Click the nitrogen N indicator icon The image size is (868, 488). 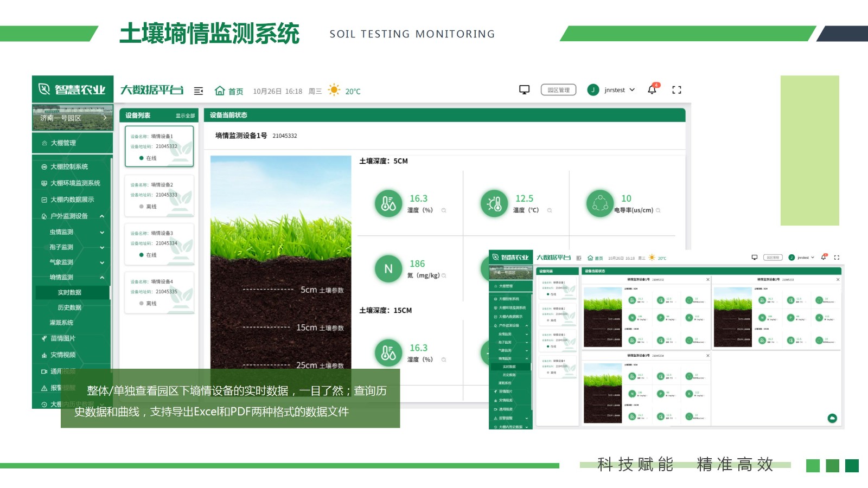[x=388, y=269]
